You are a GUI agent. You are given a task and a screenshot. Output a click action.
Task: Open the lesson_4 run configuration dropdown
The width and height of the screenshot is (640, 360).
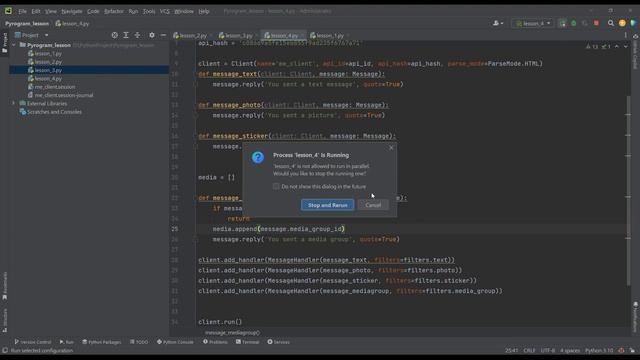(x=533, y=24)
